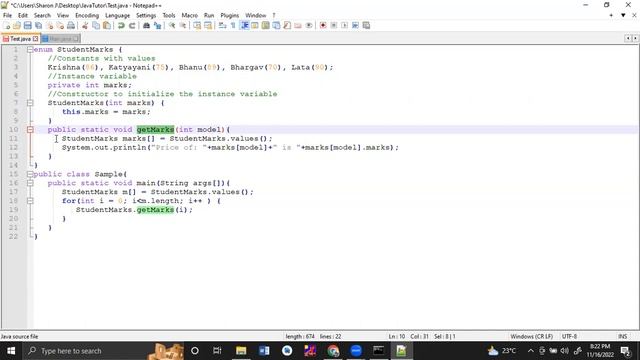Save the current file with the Save icon

point(27,26)
